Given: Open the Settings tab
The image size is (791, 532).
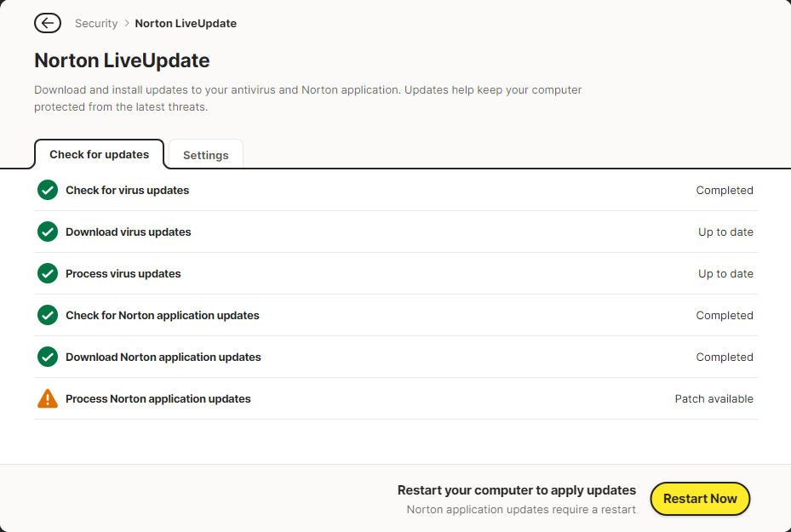Looking at the screenshot, I should pyautogui.click(x=206, y=155).
